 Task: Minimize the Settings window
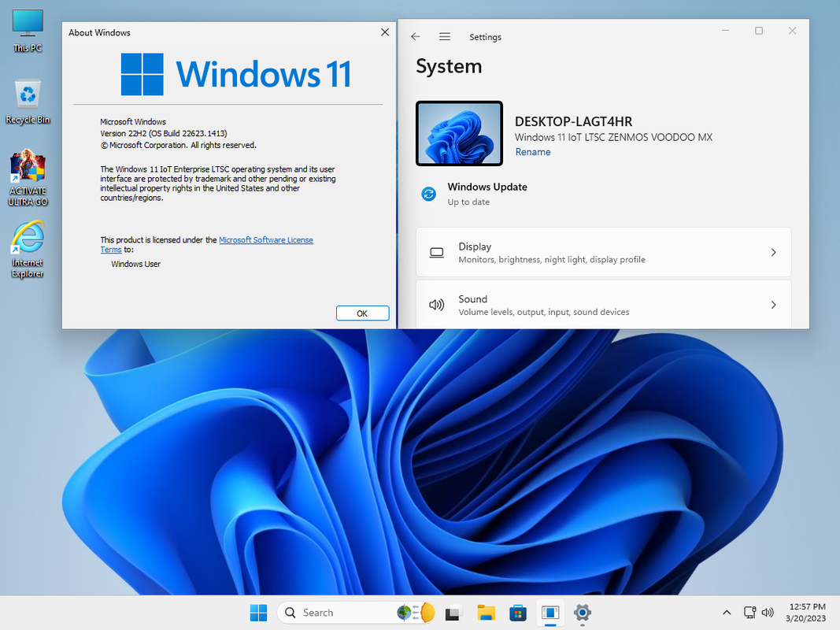click(x=725, y=31)
